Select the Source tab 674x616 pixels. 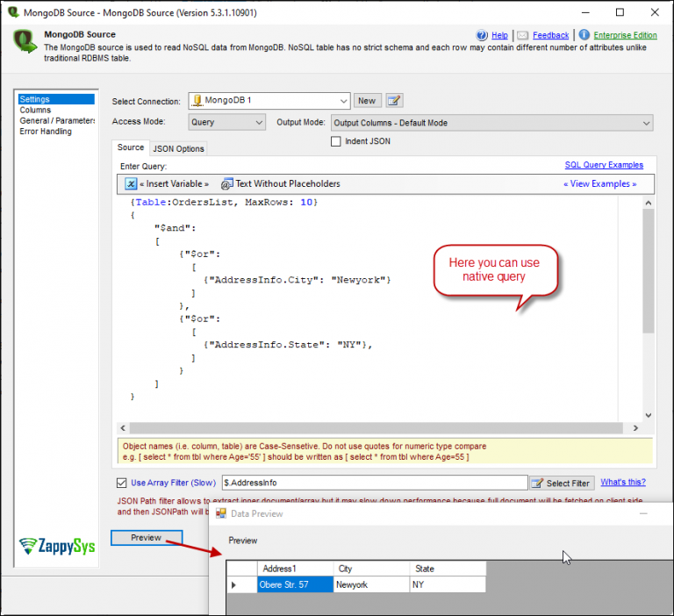[x=131, y=147]
